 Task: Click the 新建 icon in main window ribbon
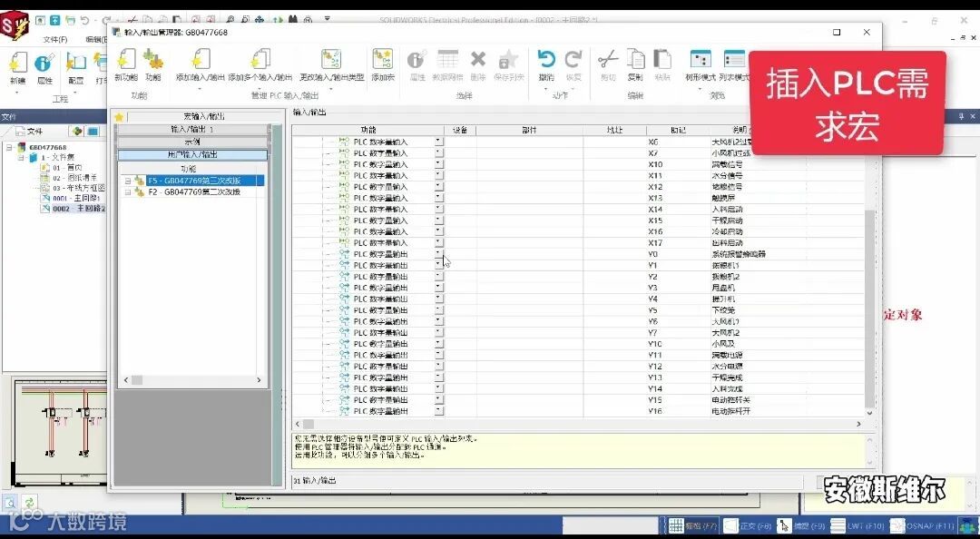pos(18,63)
